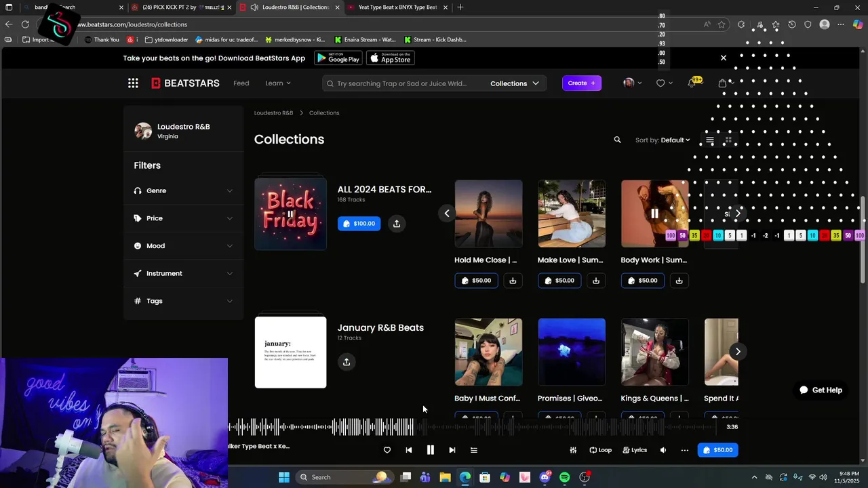
Task: Buy ALL 2024 BEATS collection for $100.00
Action: (359, 224)
